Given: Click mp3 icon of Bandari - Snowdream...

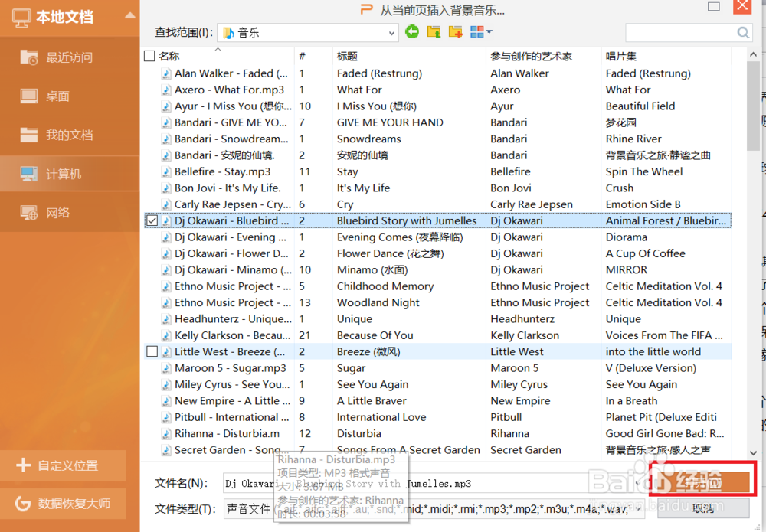Looking at the screenshot, I should click(x=166, y=139).
